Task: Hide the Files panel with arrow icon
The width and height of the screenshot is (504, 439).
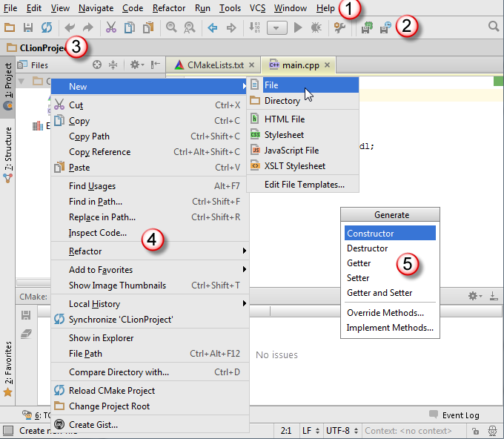Action: [x=156, y=65]
